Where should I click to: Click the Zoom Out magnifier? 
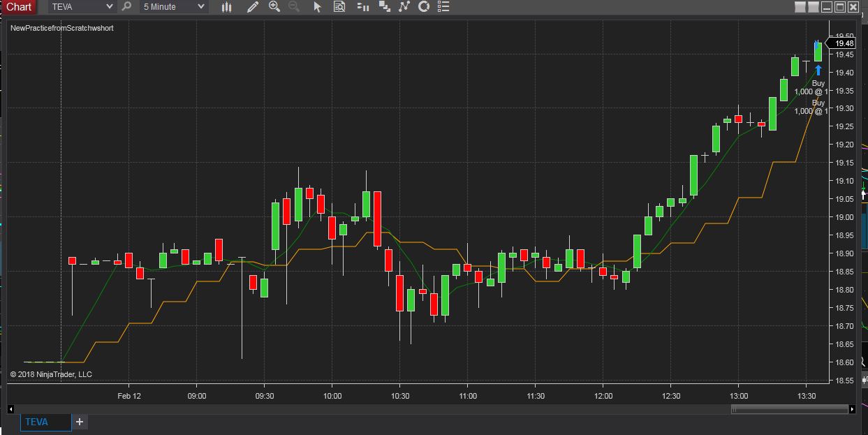click(x=294, y=7)
